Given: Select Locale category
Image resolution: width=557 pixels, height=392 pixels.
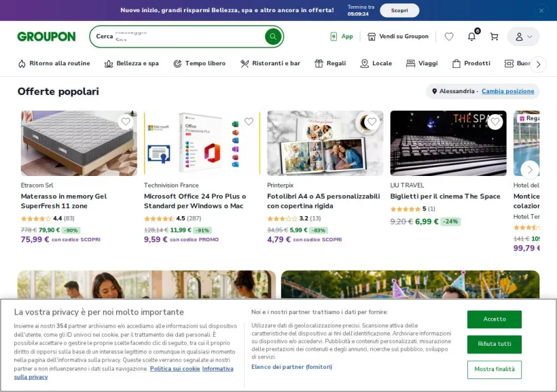Looking at the screenshot, I should [x=376, y=63].
